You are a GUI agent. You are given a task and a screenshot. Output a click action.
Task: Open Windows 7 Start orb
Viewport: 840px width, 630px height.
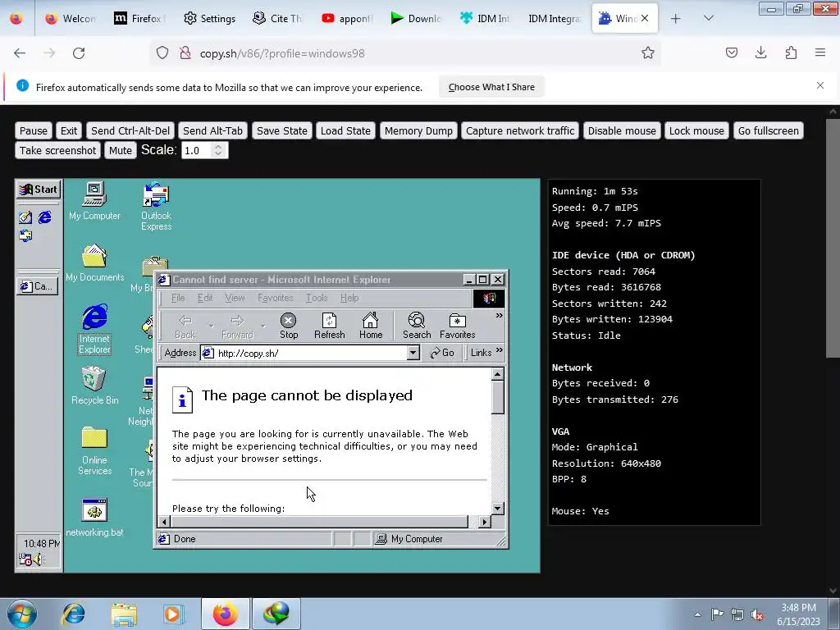(22, 614)
